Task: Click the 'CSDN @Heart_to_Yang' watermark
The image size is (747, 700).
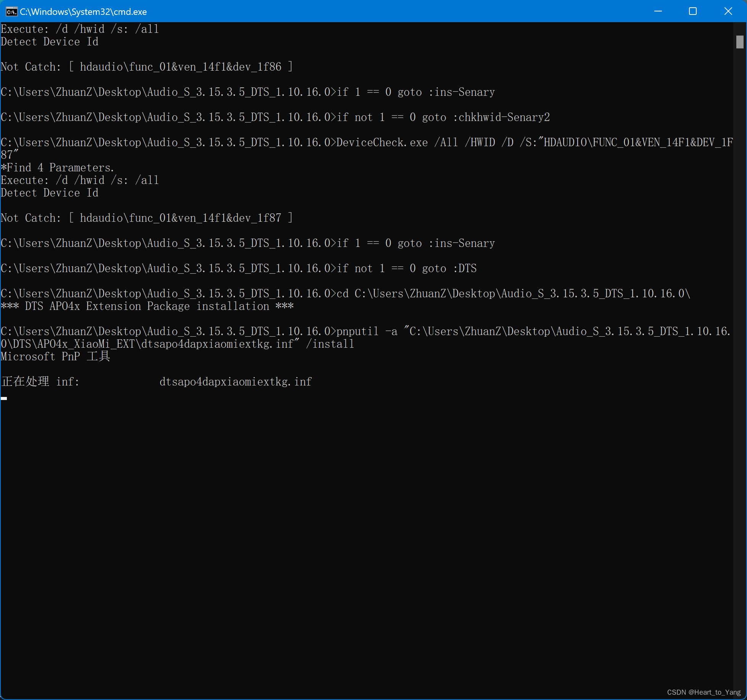Action: tap(704, 692)
